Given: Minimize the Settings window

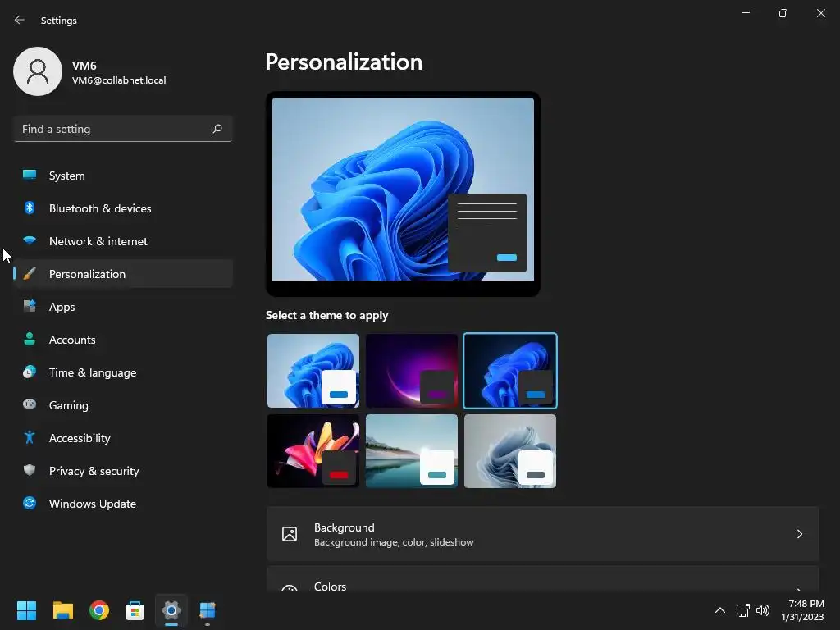Looking at the screenshot, I should [x=745, y=13].
